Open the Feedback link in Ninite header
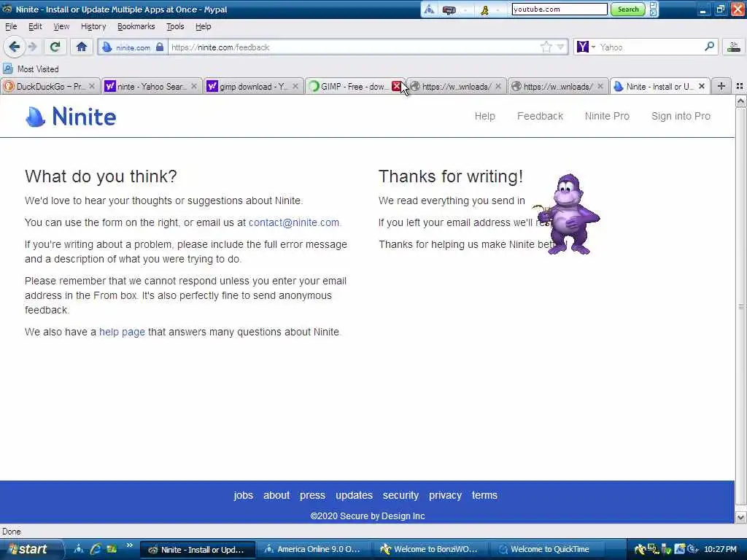This screenshot has width=747, height=560. coord(541,116)
